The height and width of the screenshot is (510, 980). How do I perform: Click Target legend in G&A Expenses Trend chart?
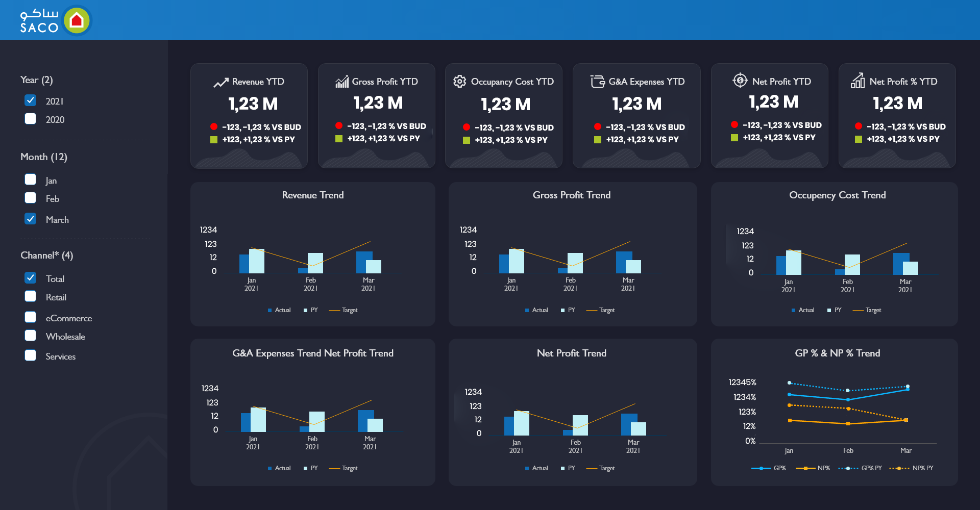[x=344, y=468]
